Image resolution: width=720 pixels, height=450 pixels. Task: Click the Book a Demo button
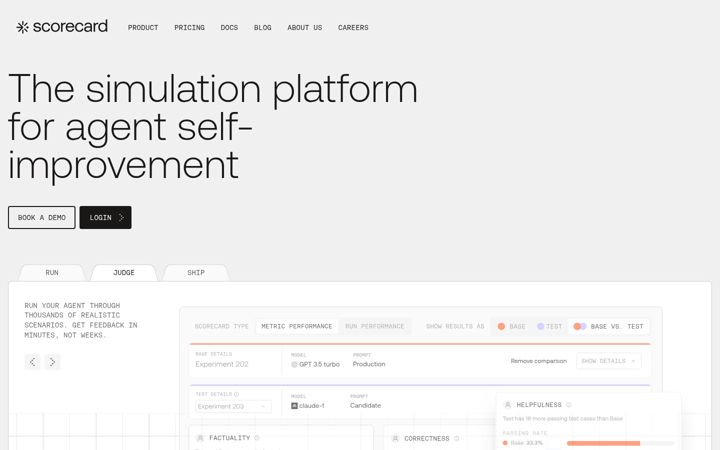tap(42, 218)
